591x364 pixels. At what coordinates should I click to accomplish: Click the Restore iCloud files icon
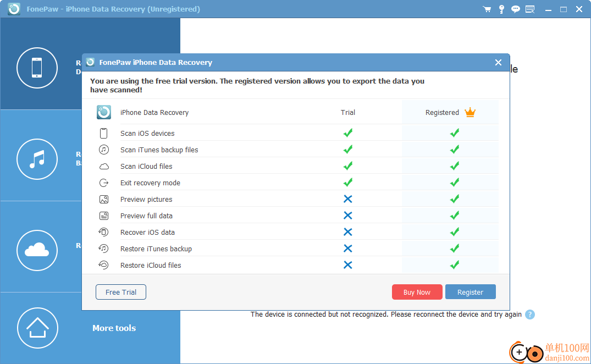pos(104,265)
